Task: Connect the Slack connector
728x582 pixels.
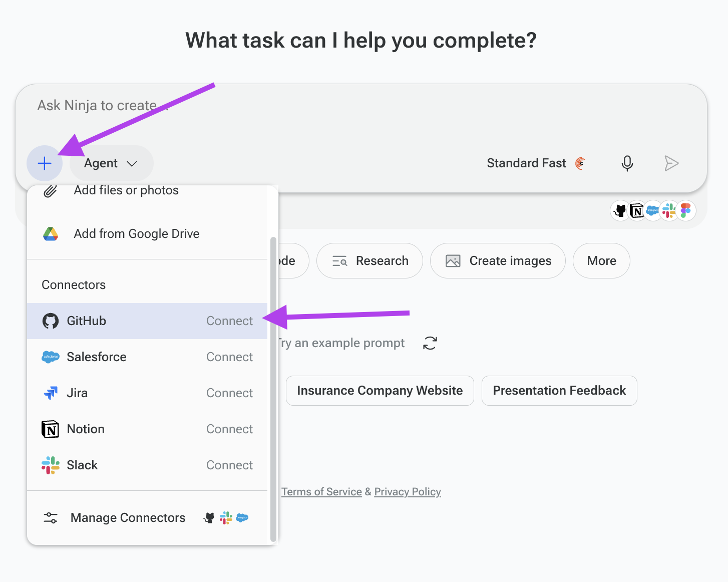Action: [229, 465]
